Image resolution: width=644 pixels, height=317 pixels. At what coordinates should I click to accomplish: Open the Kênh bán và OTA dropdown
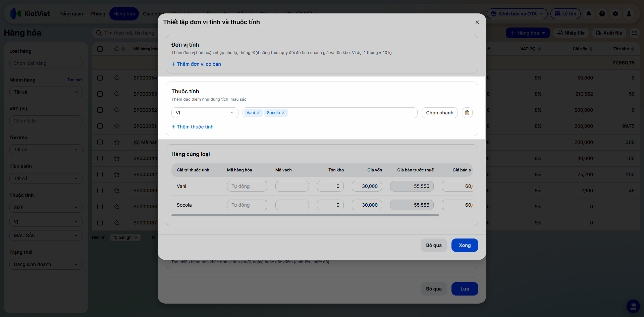tap(517, 14)
